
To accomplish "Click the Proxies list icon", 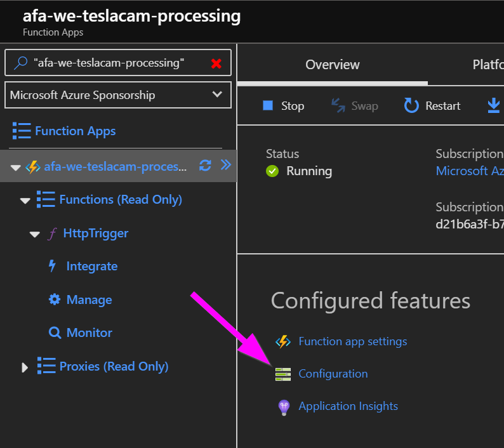I will pyautogui.click(x=46, y=366).
